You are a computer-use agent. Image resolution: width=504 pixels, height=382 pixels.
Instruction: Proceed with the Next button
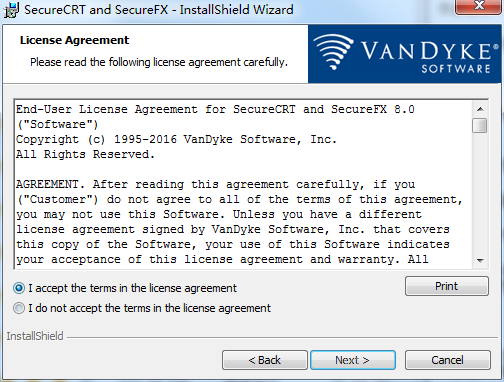coord(353,360)
